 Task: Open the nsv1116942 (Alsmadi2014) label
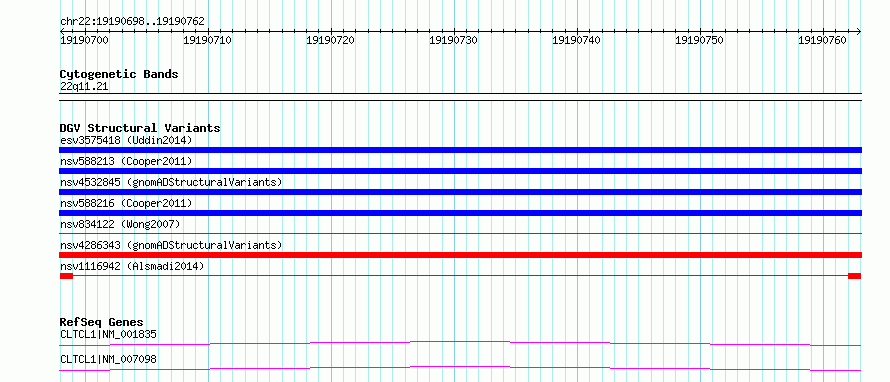132,266
